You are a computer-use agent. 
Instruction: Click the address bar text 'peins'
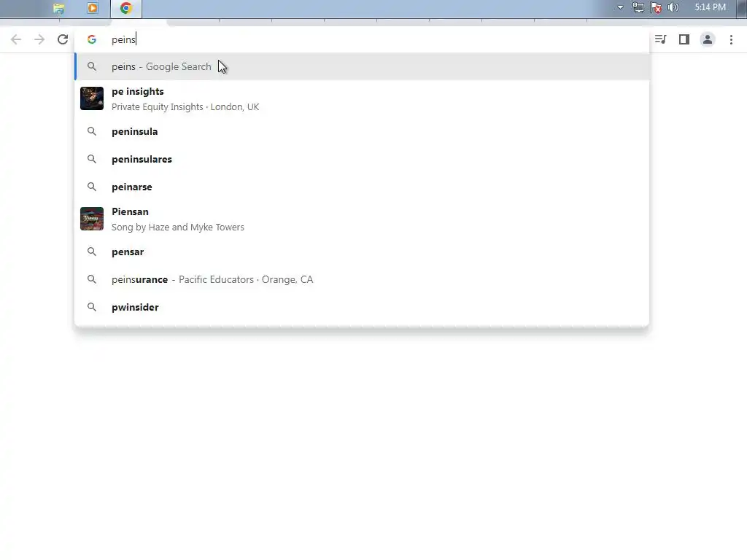123,39
